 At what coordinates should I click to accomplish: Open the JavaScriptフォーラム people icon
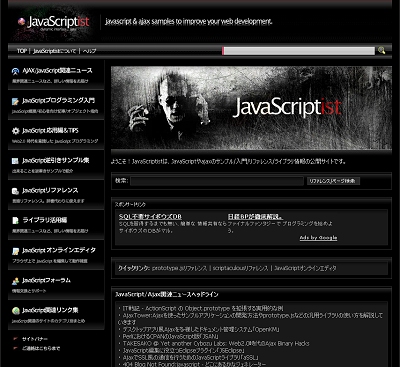point(15,281)
